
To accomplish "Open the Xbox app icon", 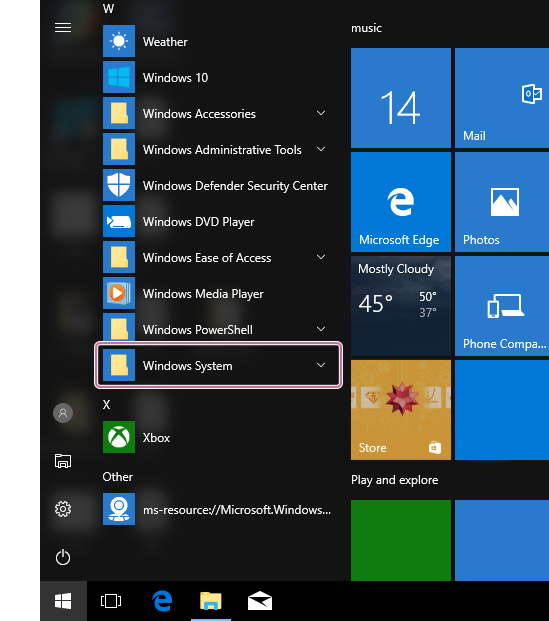I will click(119, 437).
